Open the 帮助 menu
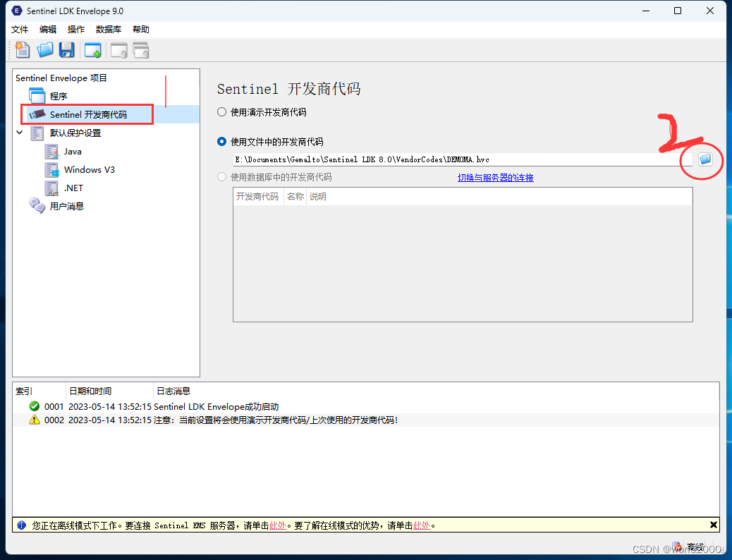Viewport: 732px width, 560px height. tap(141, 30)
